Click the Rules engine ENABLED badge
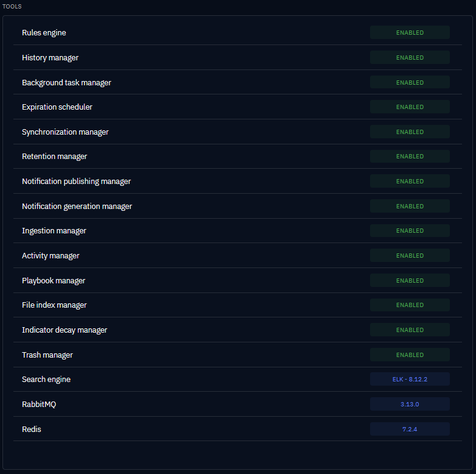 coord(410,32)
